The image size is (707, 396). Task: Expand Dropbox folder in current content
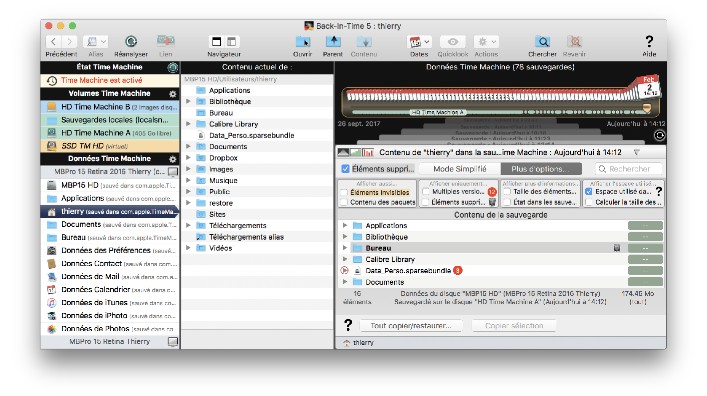click(188, 158)
